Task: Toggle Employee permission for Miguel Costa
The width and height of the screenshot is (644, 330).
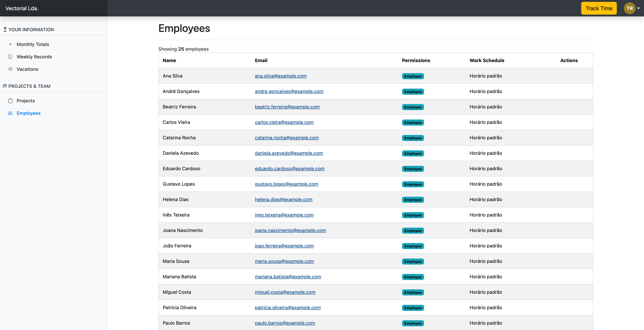Action: [x=413, y=292]
